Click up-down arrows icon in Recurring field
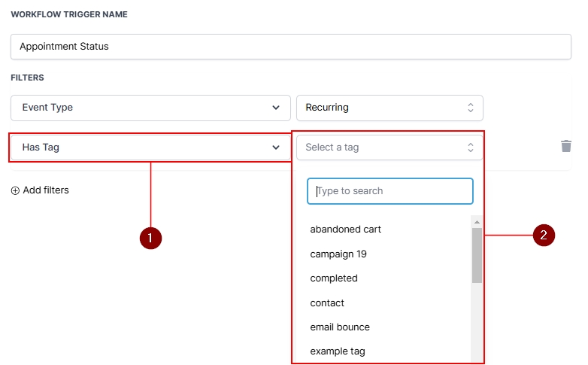 pos(471,108)
